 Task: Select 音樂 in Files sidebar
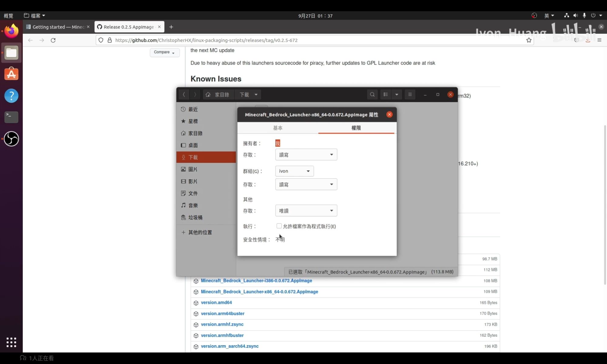206,205
